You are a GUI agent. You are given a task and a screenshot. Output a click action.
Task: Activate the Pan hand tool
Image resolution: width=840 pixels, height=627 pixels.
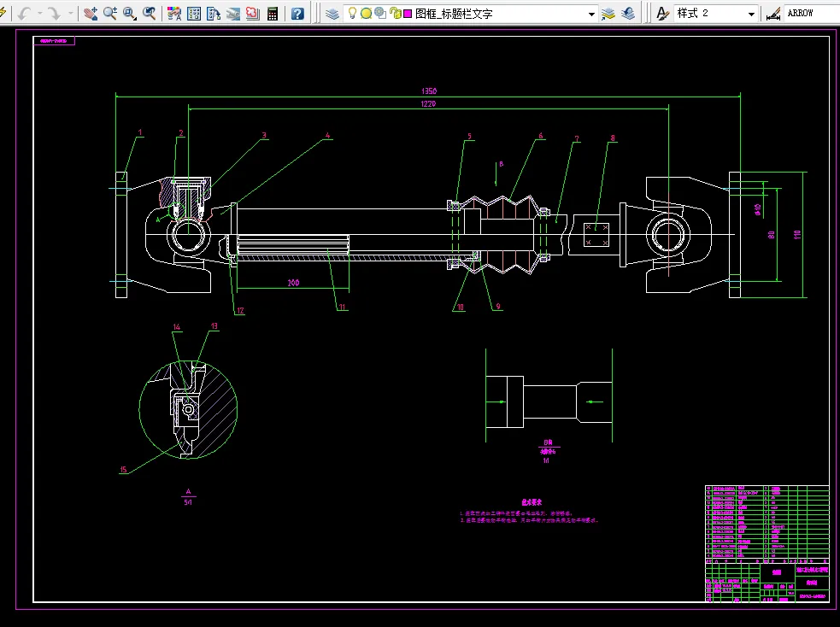click(91, 14)
